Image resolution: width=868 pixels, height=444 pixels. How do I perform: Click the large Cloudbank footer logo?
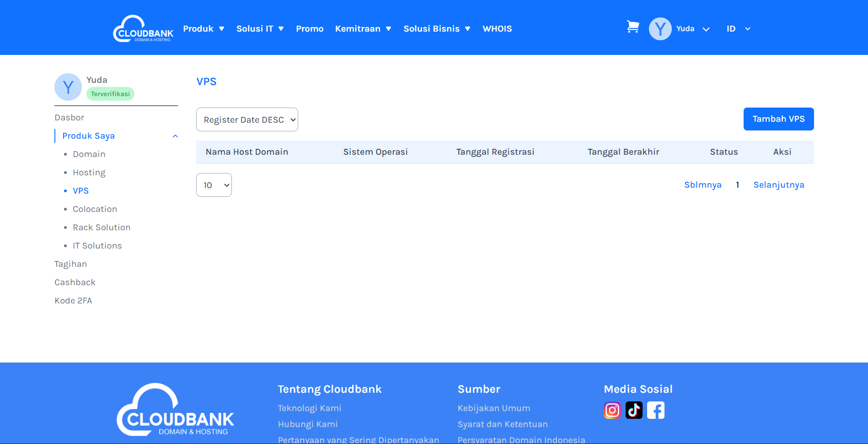175,410
